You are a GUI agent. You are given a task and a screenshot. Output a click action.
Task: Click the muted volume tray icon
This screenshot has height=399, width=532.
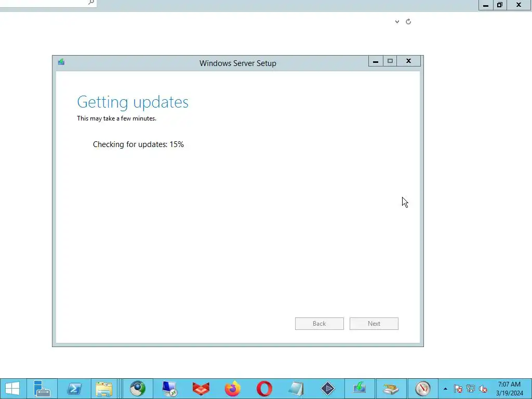(483, 389)
